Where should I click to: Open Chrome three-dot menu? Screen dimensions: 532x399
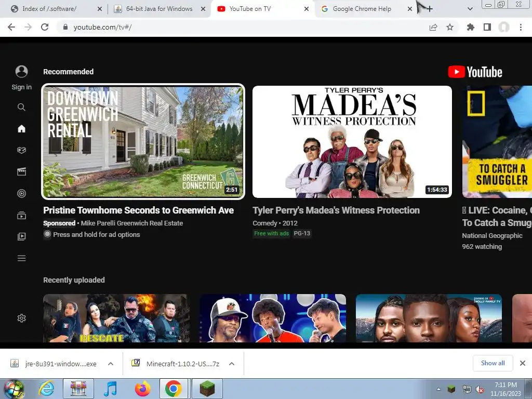click(x=521, y=27)
